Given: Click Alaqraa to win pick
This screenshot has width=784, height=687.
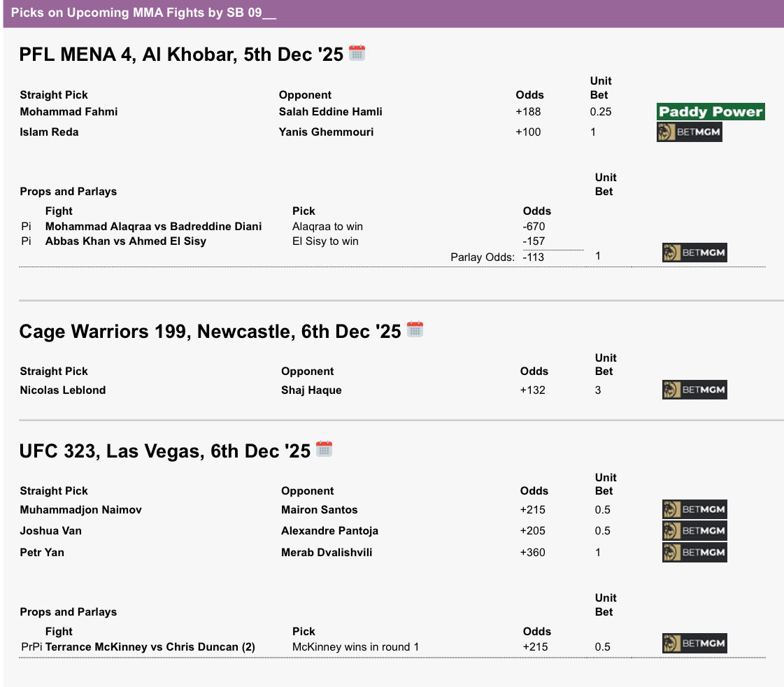Looking at the screenshot, I should coord(327,227).
